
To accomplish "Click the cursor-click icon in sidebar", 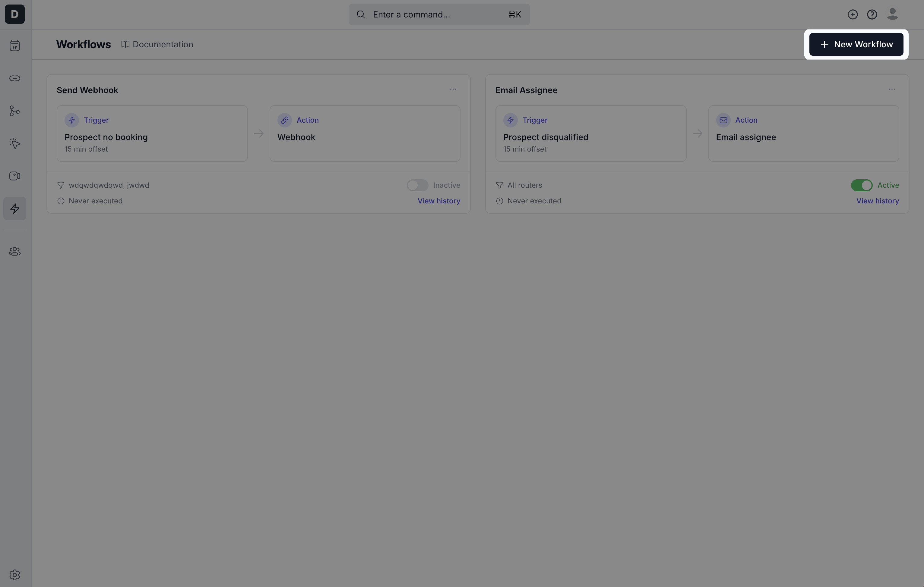I will click(14, 143).
